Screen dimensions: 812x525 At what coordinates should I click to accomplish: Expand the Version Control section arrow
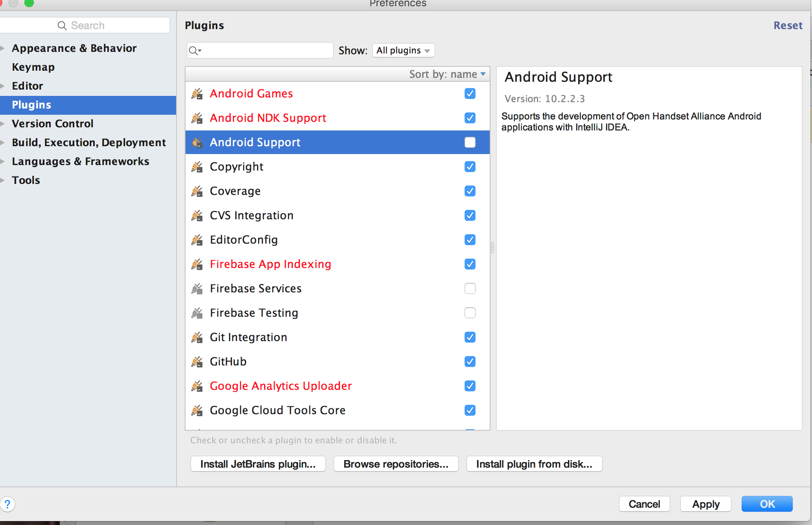coord(2,124)
